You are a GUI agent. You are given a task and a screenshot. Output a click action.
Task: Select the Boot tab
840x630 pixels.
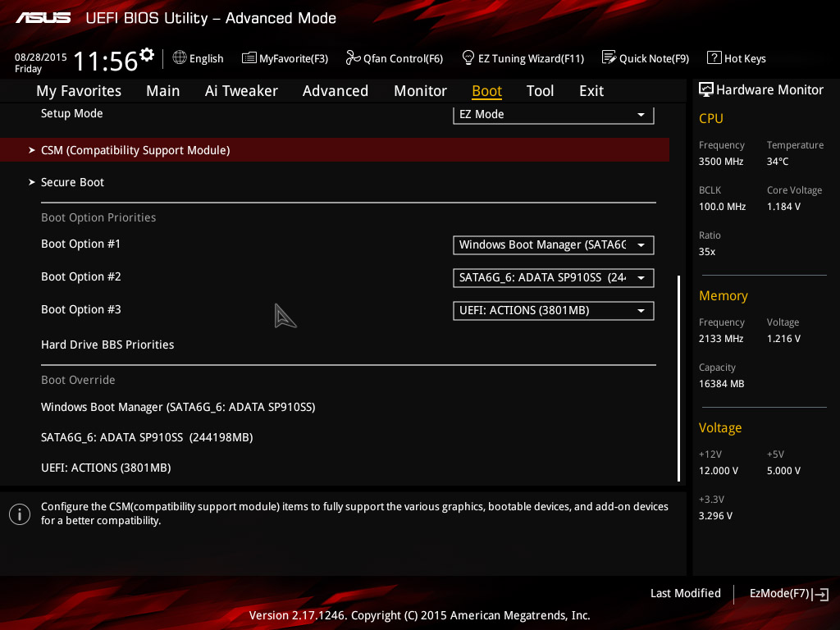(x=487, y=91)
